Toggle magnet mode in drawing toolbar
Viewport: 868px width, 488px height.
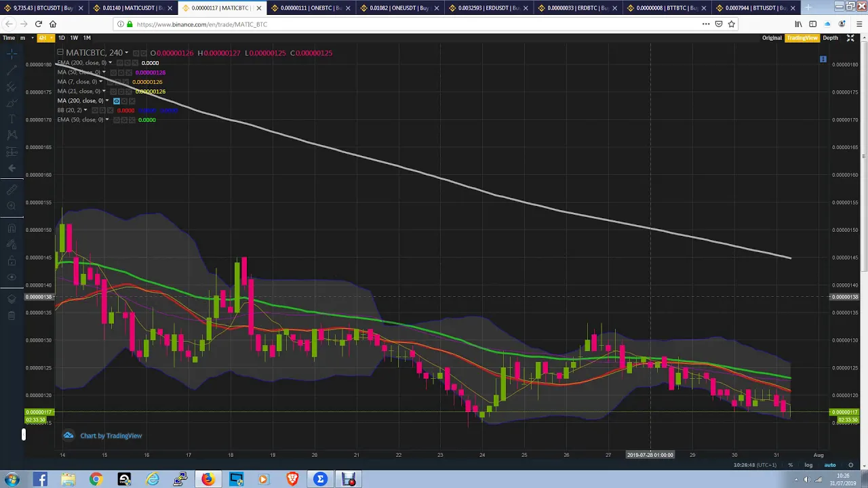[x=12, y=229]
